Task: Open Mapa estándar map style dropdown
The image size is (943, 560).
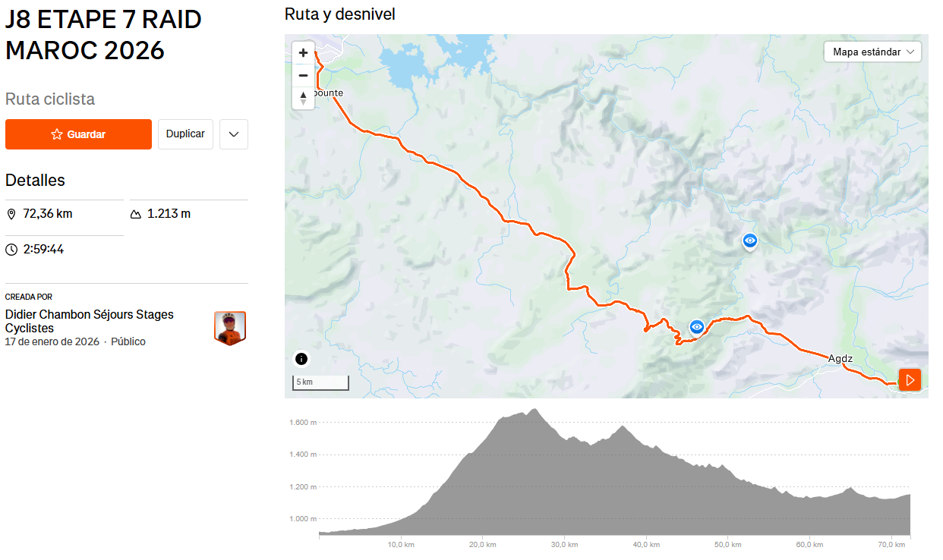Action: coord(872,52)
